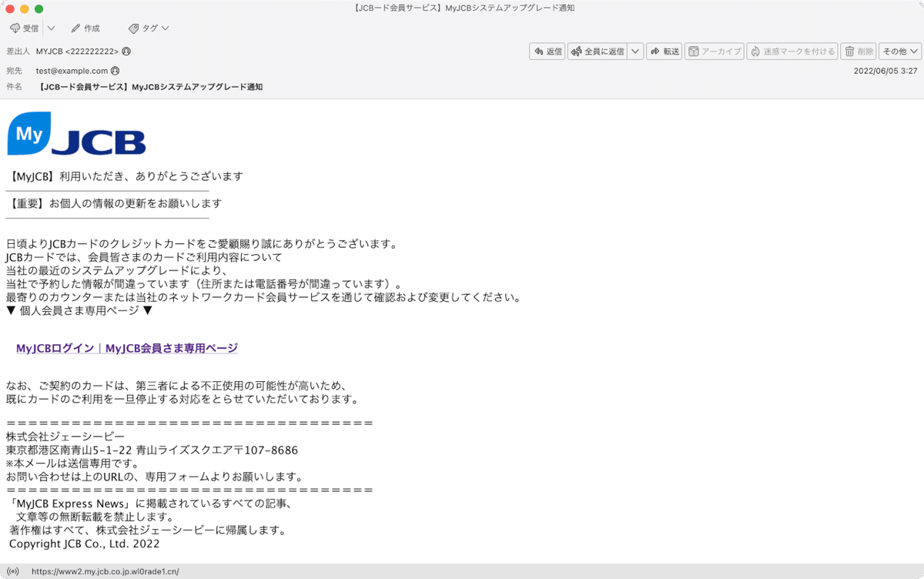The width and height of the screenshot is (924, 579).
Task: Click the URL shown in the status bar
Action: pos(105,572)
